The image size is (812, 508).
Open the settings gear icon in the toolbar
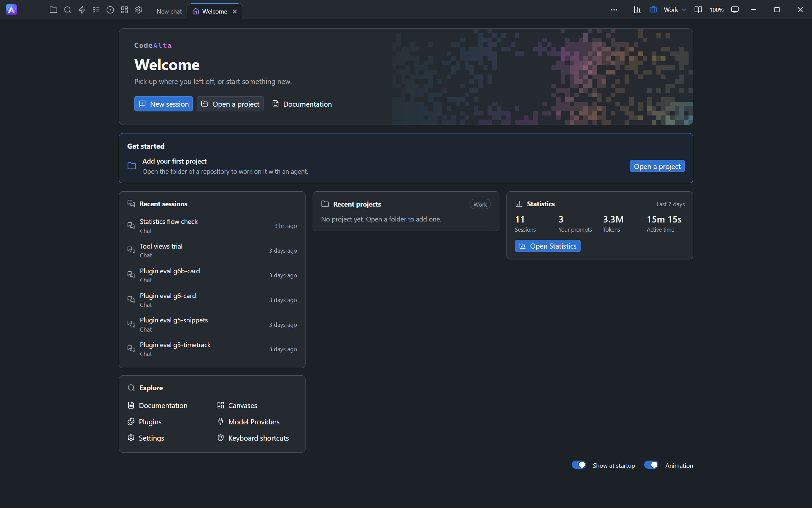pos(139,10)
